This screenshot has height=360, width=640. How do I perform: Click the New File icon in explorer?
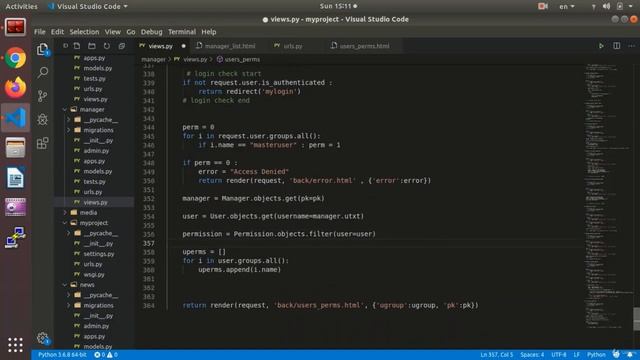(77, 46)
